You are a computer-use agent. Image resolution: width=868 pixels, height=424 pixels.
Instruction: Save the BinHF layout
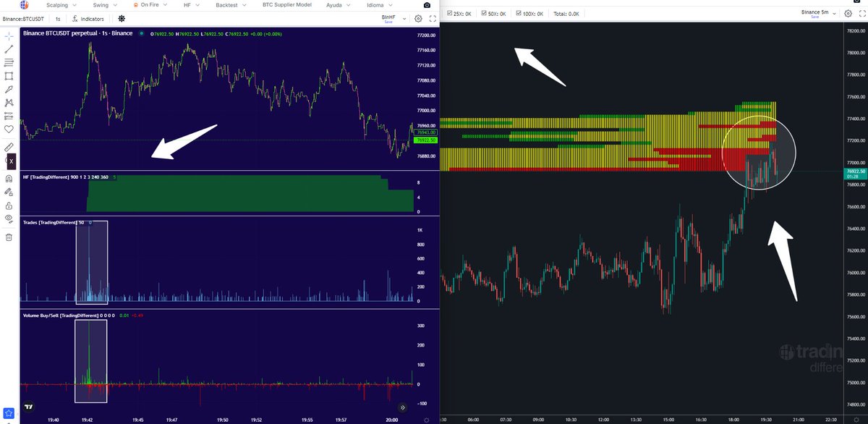click(388, 21)
